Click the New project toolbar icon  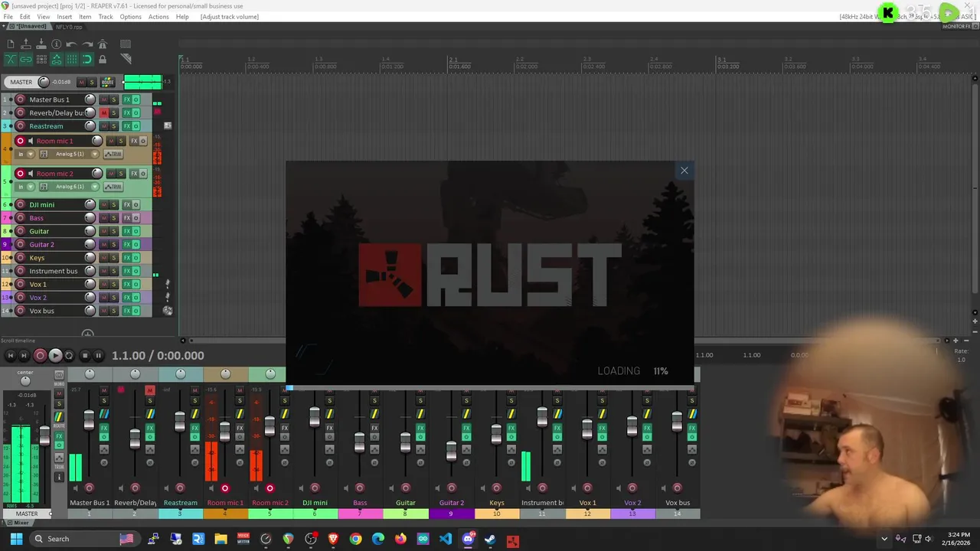[11, 44]
